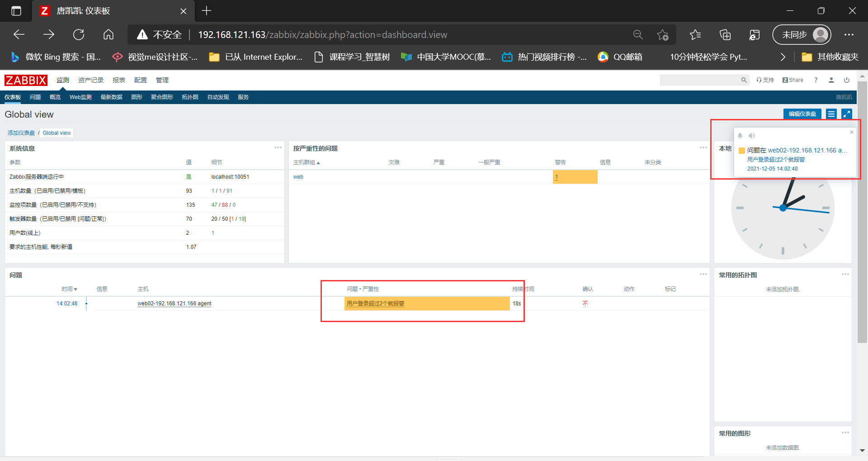Open browser collections
Image resolution: width=868 pixels, height=461 pixels.
point(725,34)
